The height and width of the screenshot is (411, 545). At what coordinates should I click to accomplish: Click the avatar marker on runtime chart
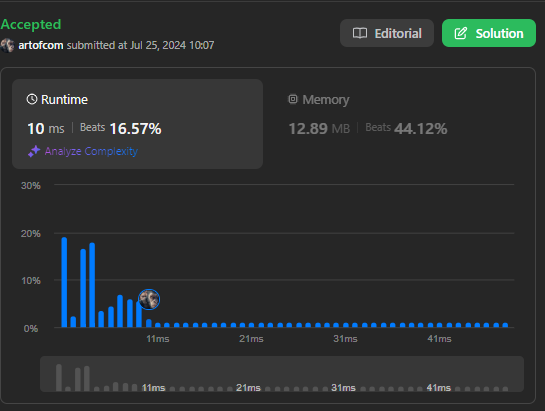click(x=149, y=299)
